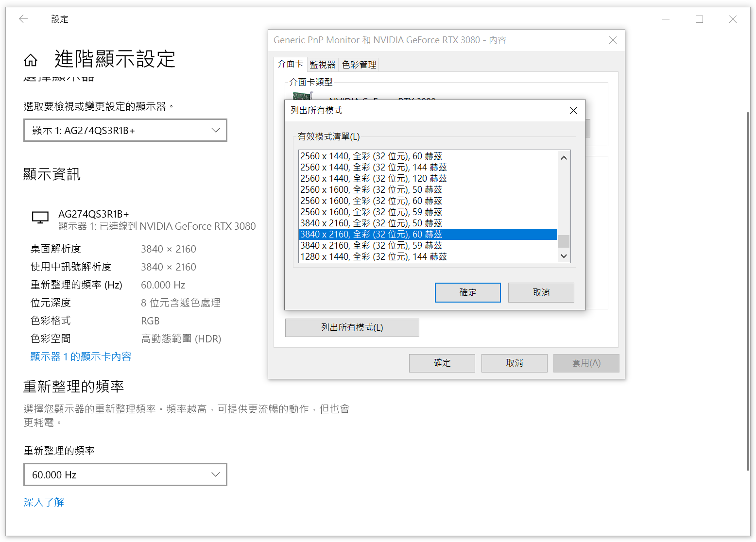756x542 pixels.
Task: Click the back arrow in Settings
Action: point(23,19)
